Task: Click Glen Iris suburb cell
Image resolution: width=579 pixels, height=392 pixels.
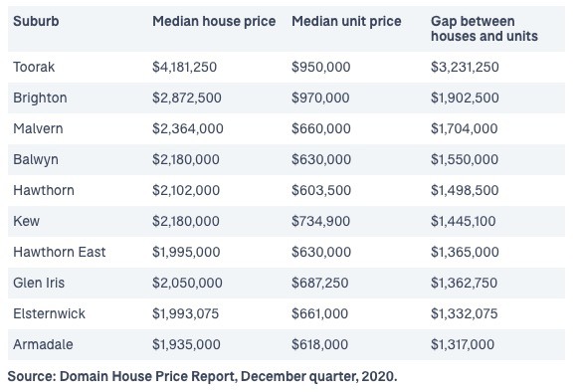Action: coord(39,283)
